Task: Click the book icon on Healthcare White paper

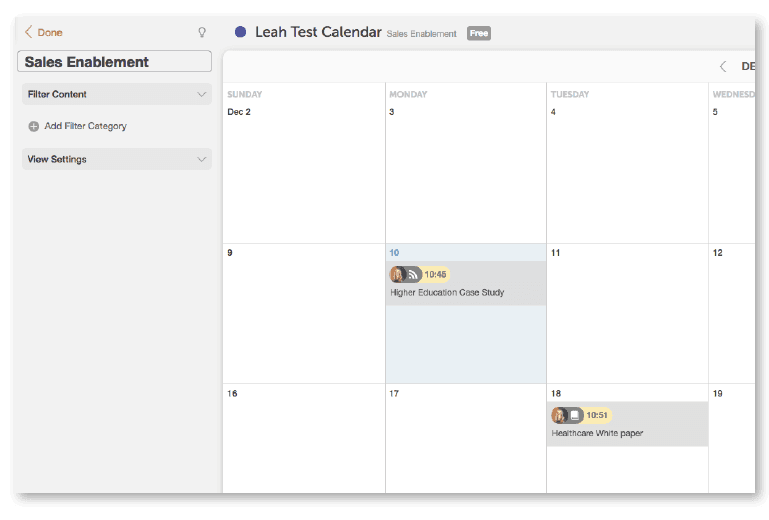Action: tap(575, 415)
